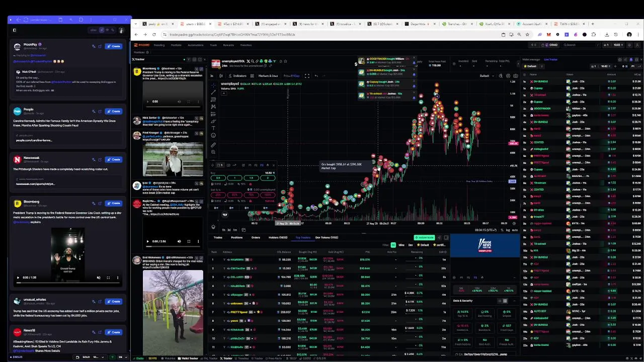644x362 pixels.
Task: Click the candlestick chart type icon
Action: pyautogui.click(x=221, y=76)
